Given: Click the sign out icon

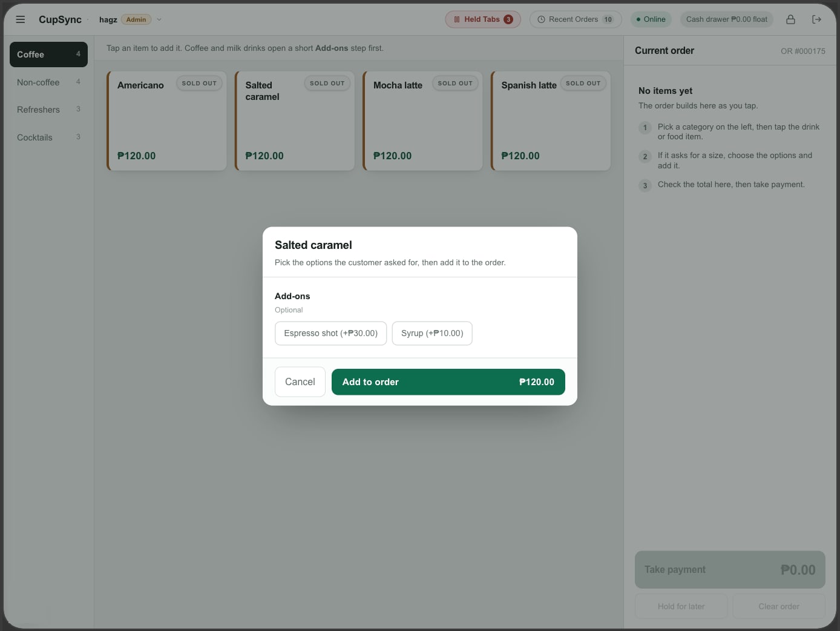Looking at the screenshot, I should (x=816, y=19).
